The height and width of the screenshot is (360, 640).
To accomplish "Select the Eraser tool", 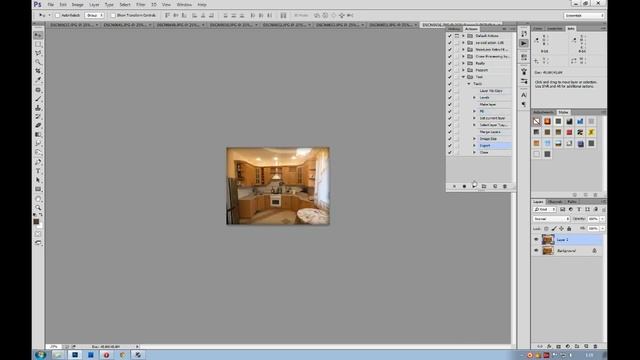I will [x=38, y=126].
